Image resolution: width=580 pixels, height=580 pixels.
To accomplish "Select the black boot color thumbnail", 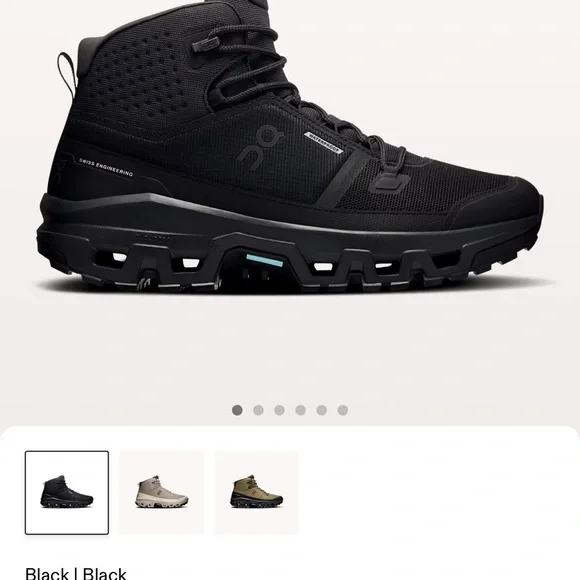I will tap(67, 492).
